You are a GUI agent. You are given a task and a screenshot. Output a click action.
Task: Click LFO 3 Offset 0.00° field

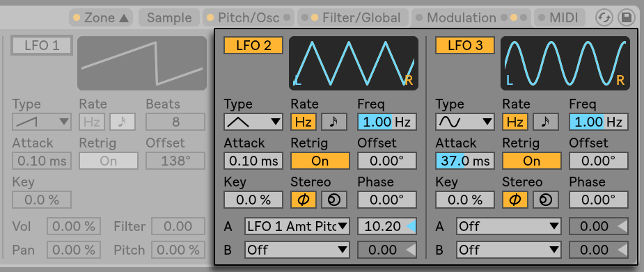[x=599, y=161]
